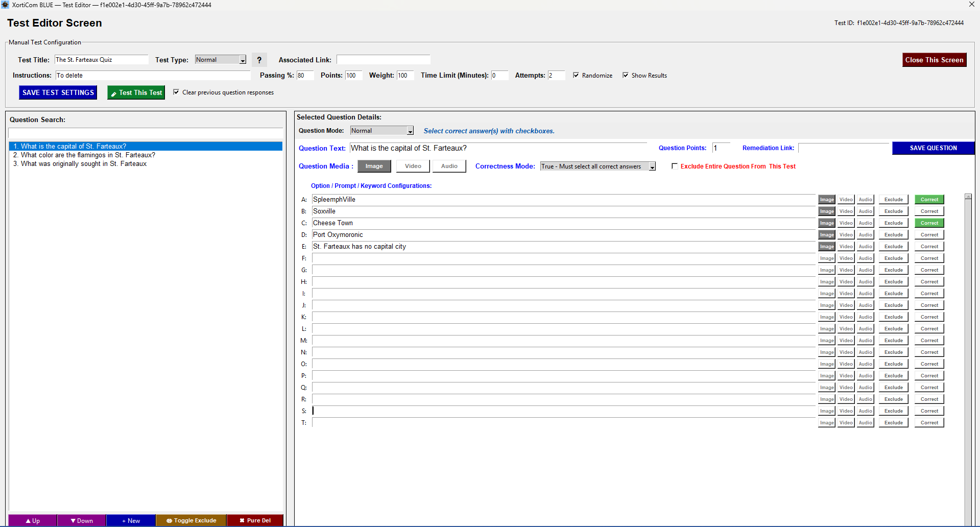Toggle Correct for option F
This screenshot has height=527, width=980.
point(929,258)
